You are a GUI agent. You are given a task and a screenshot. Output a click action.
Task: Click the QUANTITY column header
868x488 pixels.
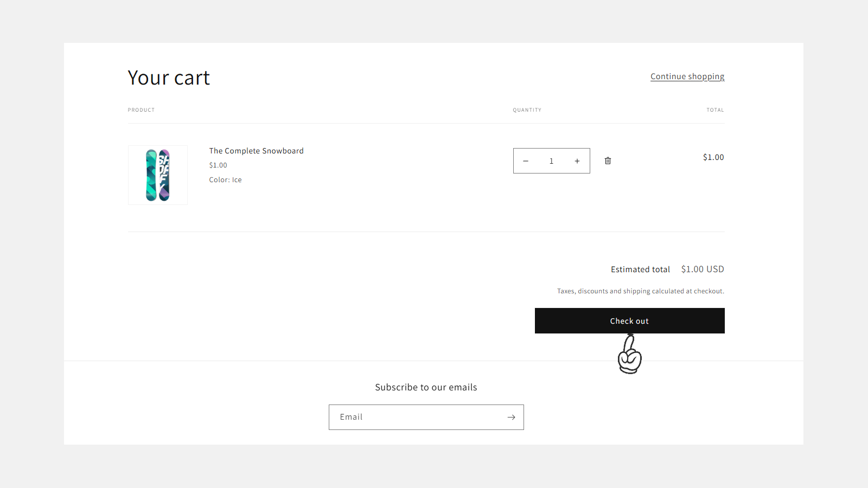pyautogui.click(x=527, y=110)
